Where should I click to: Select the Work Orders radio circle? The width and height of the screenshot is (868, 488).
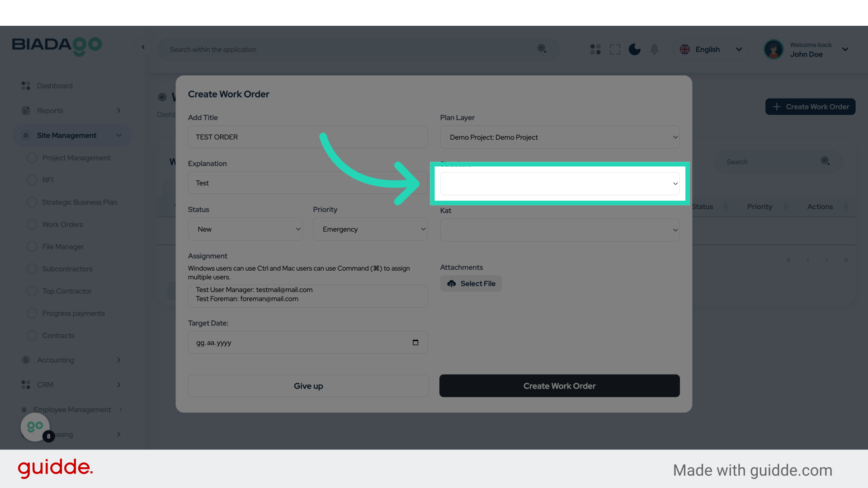(32, 225)
